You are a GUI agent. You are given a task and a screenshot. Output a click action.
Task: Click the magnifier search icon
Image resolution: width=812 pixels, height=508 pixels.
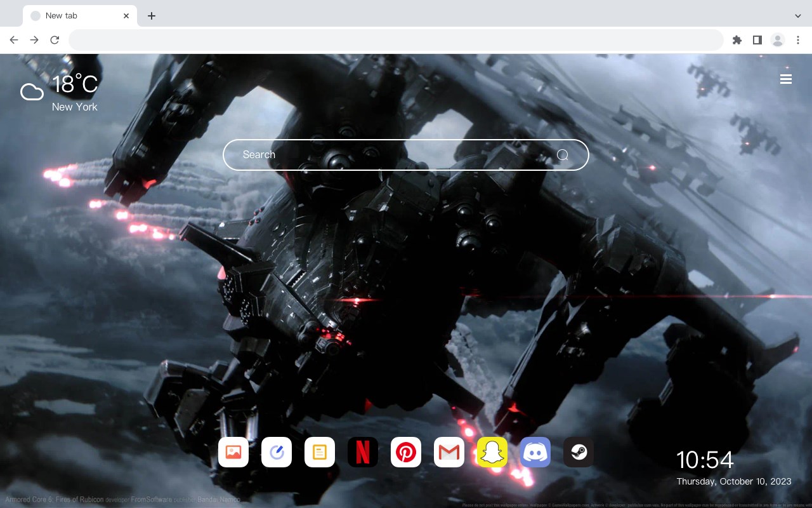[x=563, y=155]
